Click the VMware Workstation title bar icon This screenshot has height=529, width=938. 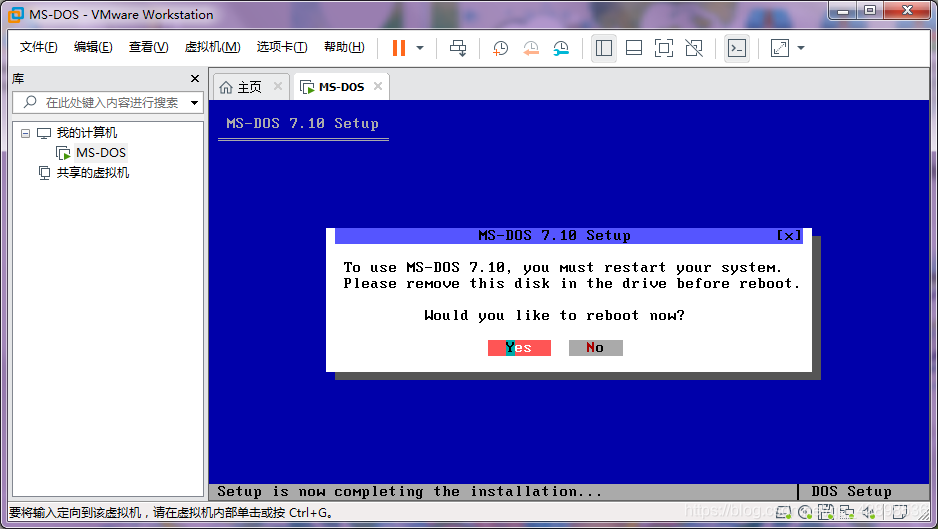click(x=16, y=14)
